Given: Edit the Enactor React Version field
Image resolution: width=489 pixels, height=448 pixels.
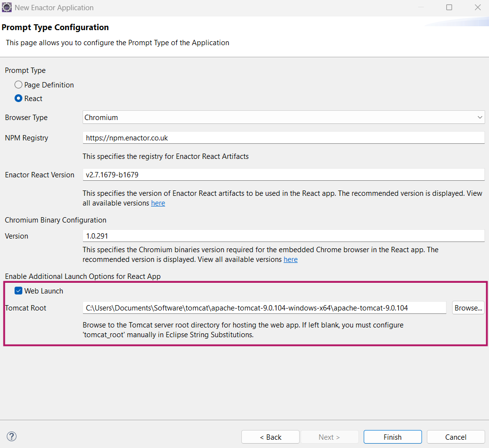Looking at the screenshot, I should pos(284,175).
